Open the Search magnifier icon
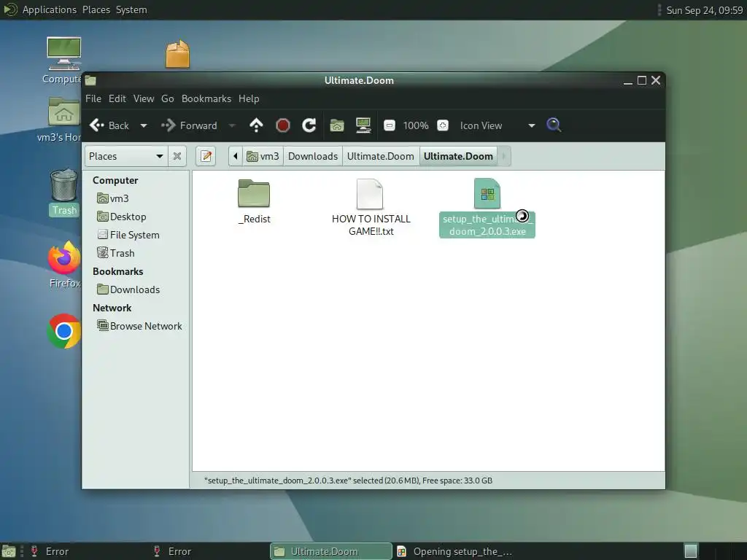This screenshot has height=560, width=747. pos(553,125)
